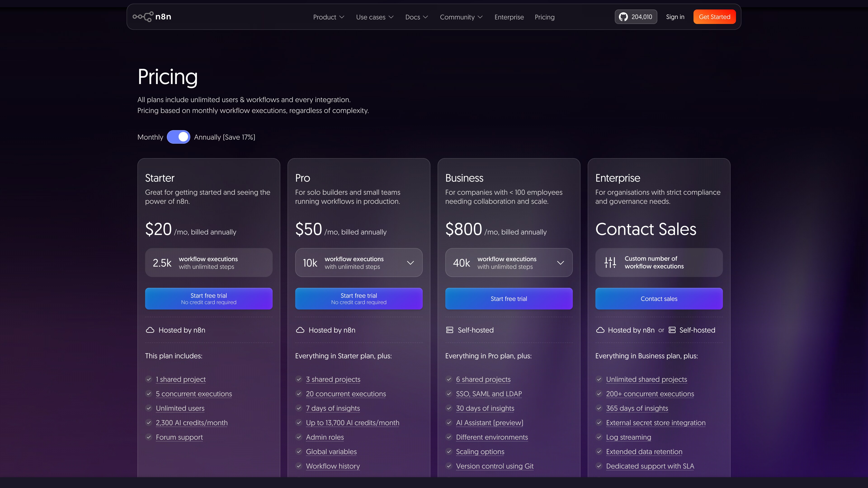Open the Business 40k executions dropdown
Viewport: 868px width, 488px height.
(509, 263)
